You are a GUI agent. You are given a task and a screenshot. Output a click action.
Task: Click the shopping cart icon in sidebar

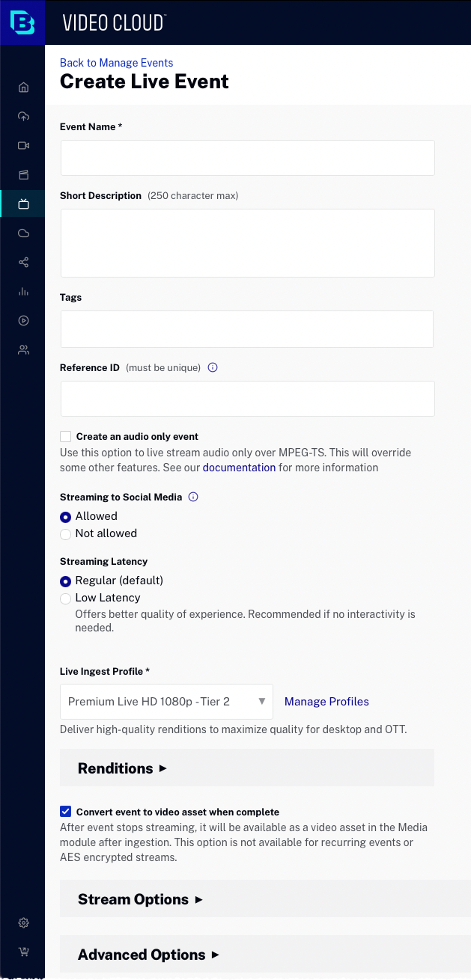tap(23, 952)
